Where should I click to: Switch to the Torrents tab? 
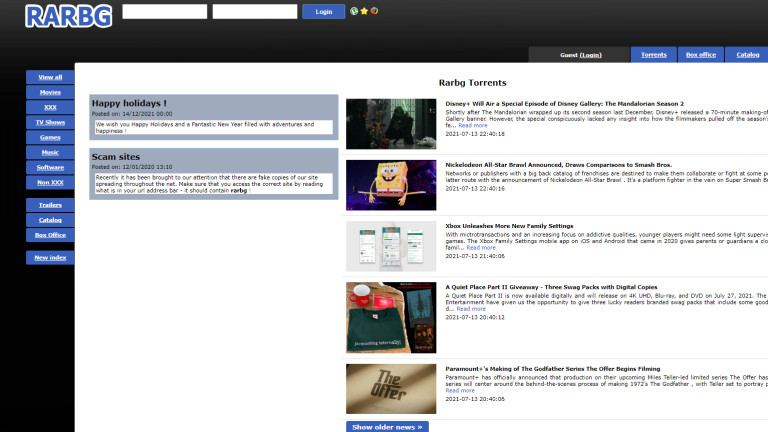coord(653,55)
